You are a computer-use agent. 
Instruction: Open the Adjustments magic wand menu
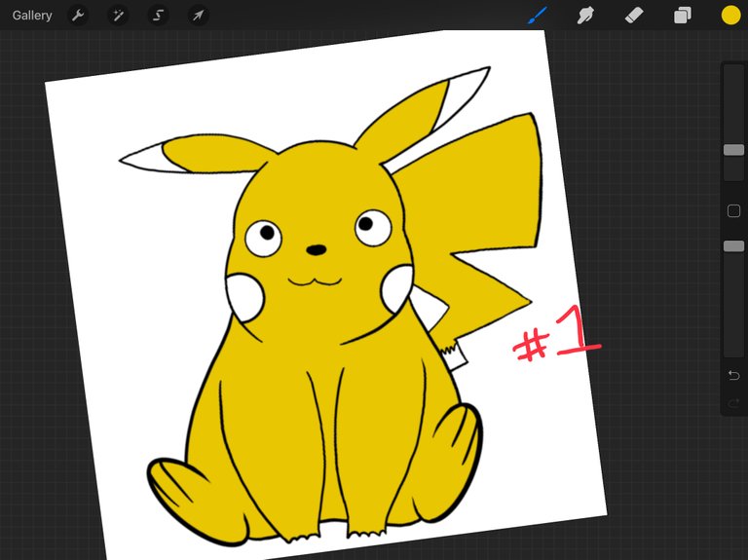117,16
